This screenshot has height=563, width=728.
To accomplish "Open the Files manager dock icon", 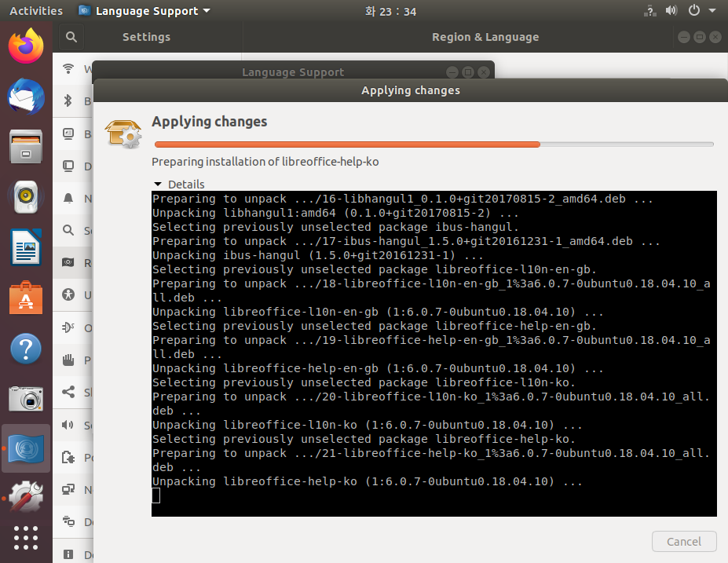I will pos(26,147).
